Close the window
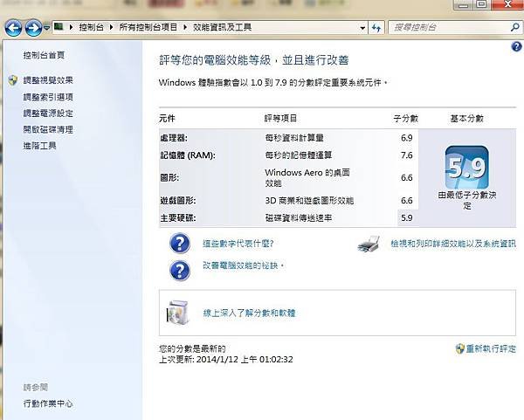 point(507,4)
